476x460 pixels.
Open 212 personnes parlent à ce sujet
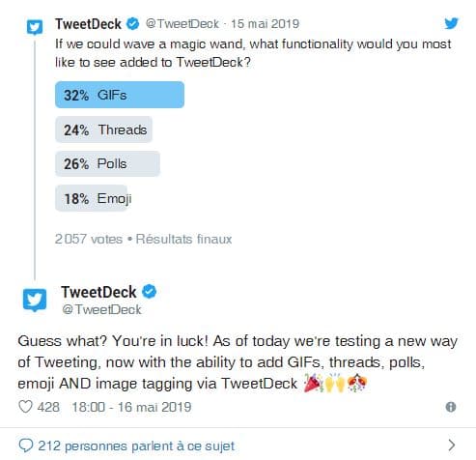point(136,446)
